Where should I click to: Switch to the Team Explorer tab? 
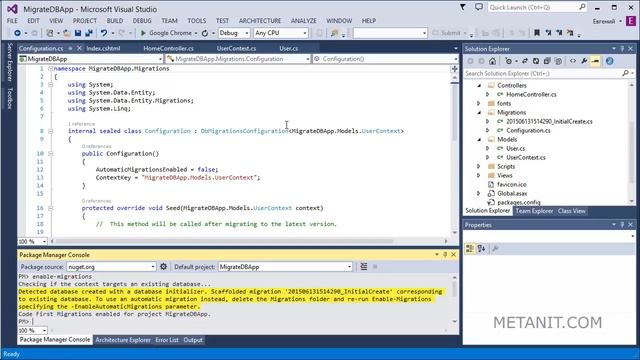click(x=534, y=211)
